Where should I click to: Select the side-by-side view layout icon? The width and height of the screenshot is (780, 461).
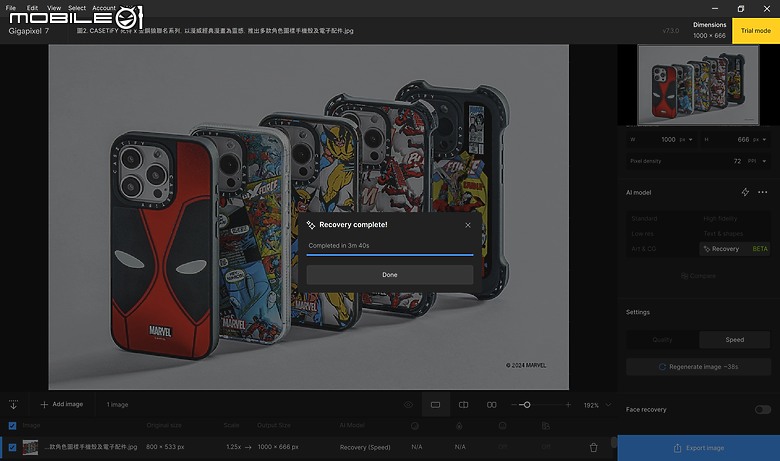tap(491, 405)
